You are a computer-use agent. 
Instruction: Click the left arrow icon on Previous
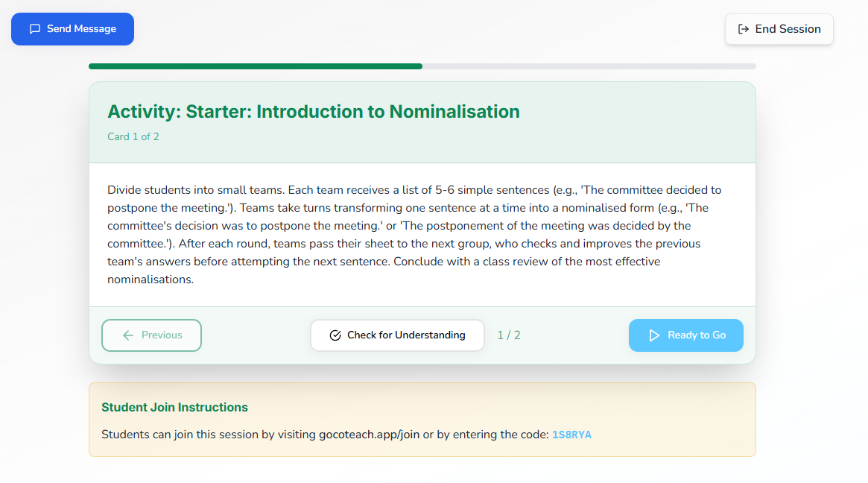[x=128, y=335]
